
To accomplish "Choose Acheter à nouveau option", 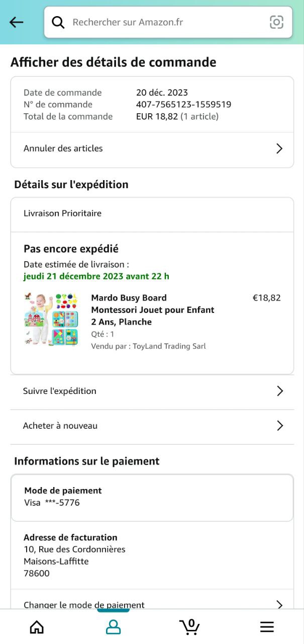I will 60,426.
